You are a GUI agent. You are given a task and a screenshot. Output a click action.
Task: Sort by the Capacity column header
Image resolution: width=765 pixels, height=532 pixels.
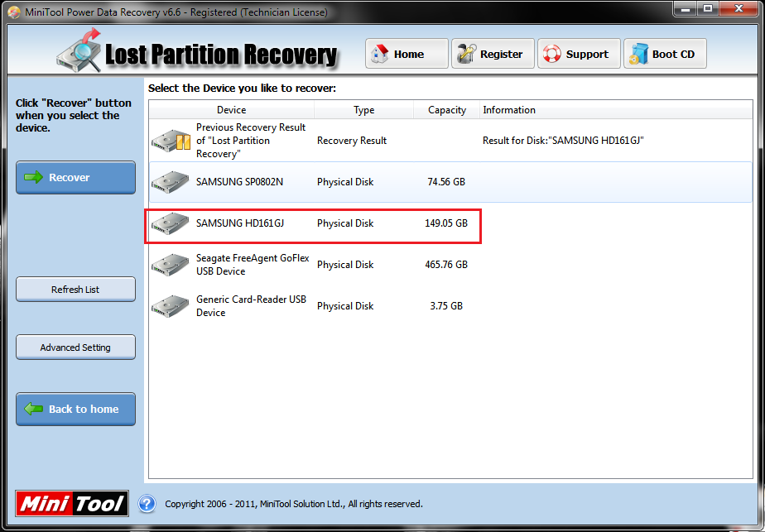(447, 110)
